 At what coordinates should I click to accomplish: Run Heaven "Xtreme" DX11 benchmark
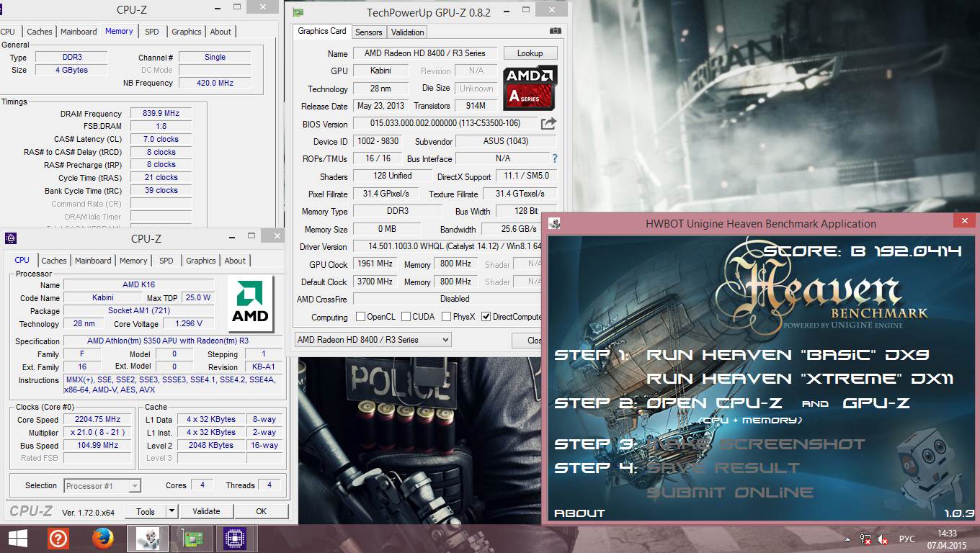click(x=800, y=379)
